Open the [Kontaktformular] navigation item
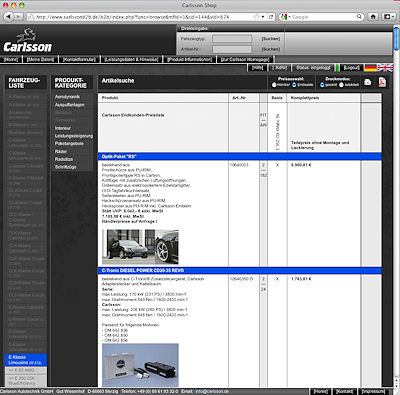 79,59
